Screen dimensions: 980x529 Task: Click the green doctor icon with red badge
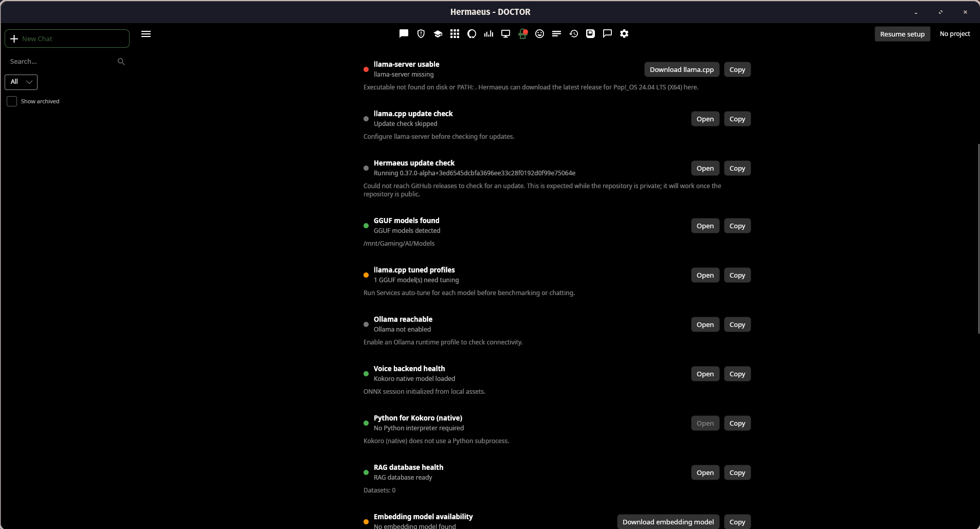(x=522, y=34)
